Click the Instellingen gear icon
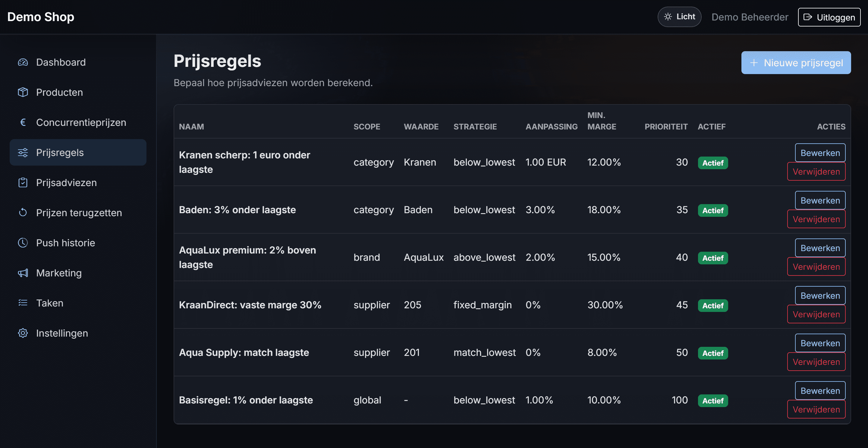Viewport: 868px width, 448px height. [x=23, y=333]
